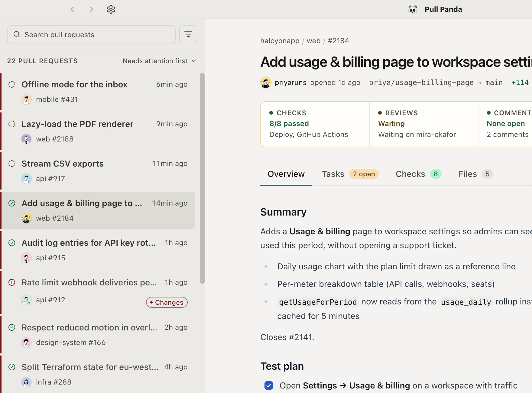Click passed status icon for Respect reduced motion PR
This screenshot has height=393, width=532.
tap(12, 327)
